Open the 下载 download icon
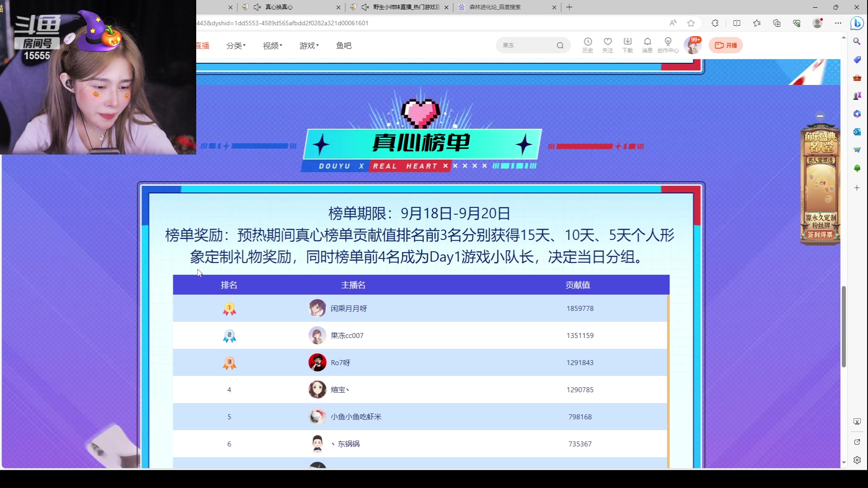Viewport: 868px width, 488px height. tap(627, 45)
